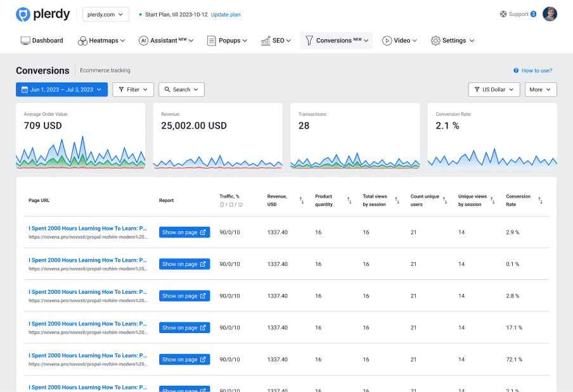Click the Update plan link
Viewport: 573px width, 392px height.
coord(226,15)
